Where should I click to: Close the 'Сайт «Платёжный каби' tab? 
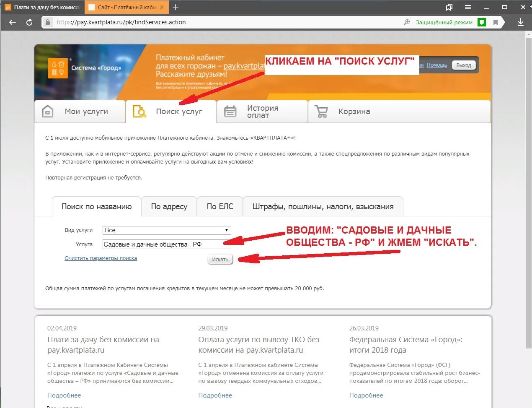pyautogui.click(x=162, y=7)
